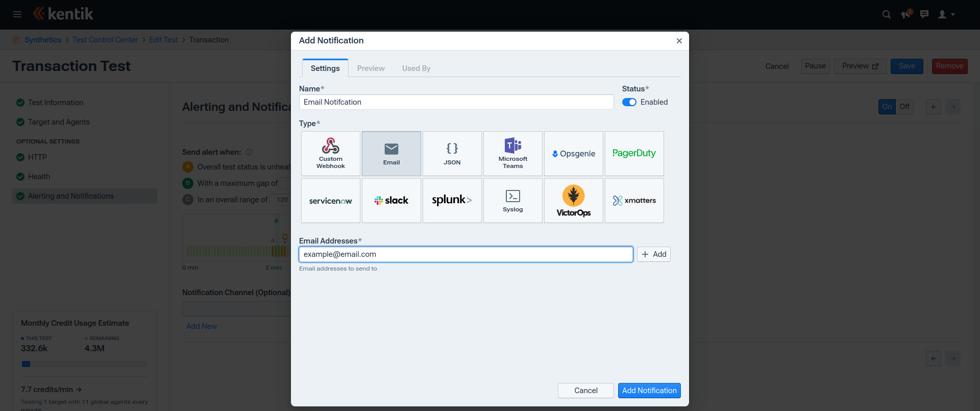Click 7.7 credits/min link
The height and width of the screenshot is (411, 980).
point(51,390)
